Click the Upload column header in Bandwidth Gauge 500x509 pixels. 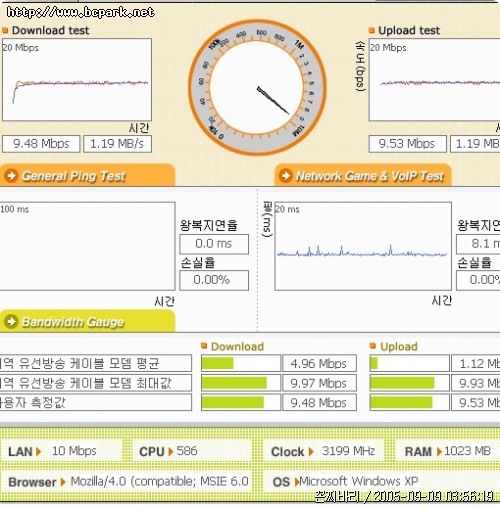(399, 347)
